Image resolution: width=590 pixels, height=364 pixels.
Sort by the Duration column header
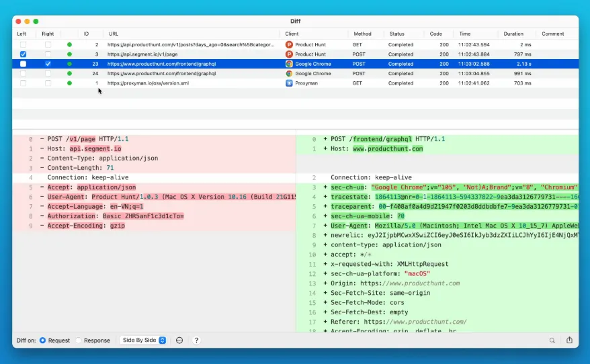pos(513,34)
